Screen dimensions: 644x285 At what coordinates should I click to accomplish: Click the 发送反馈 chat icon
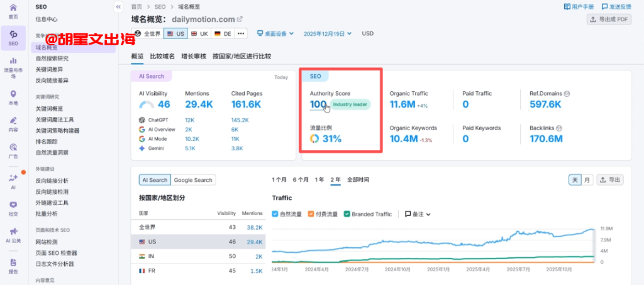pos(604,6)
